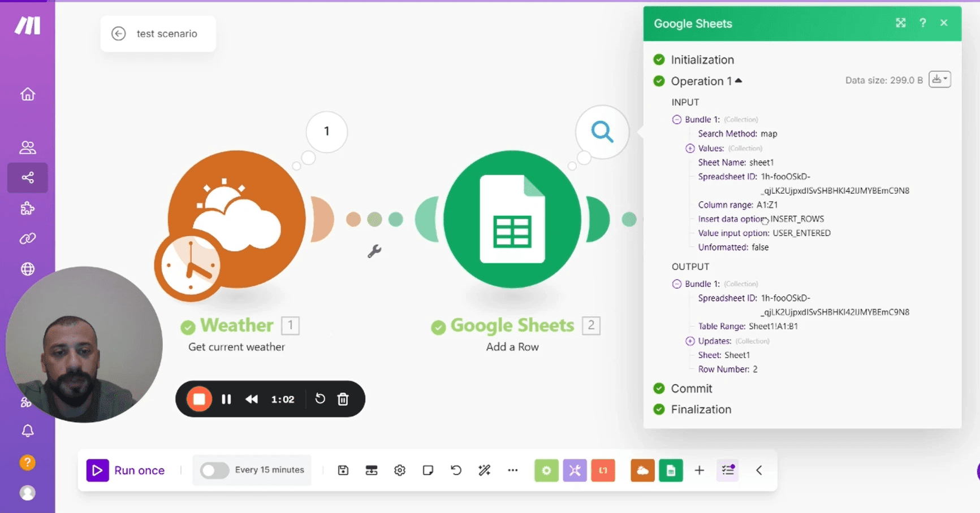
Task: Add a favorite with the plus icon
Action: (x=700, y=470)
